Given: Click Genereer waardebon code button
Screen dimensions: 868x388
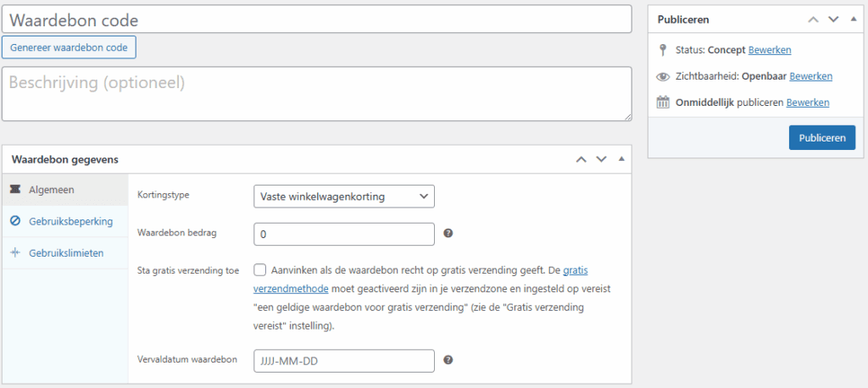Looking at the screenshot, I should [70, 47].
